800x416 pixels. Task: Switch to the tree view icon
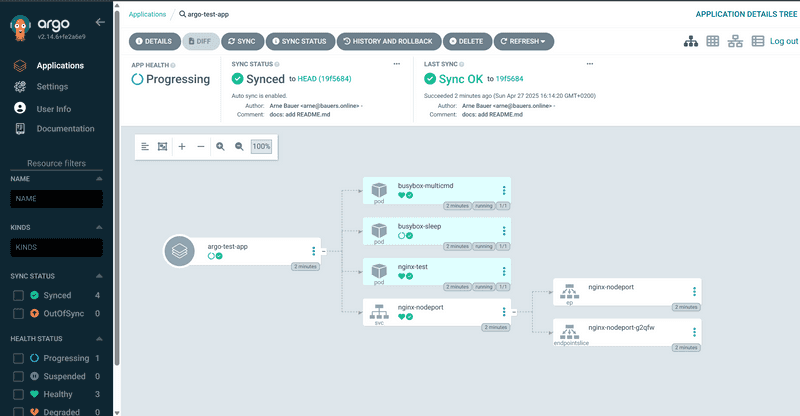[691, 41]
